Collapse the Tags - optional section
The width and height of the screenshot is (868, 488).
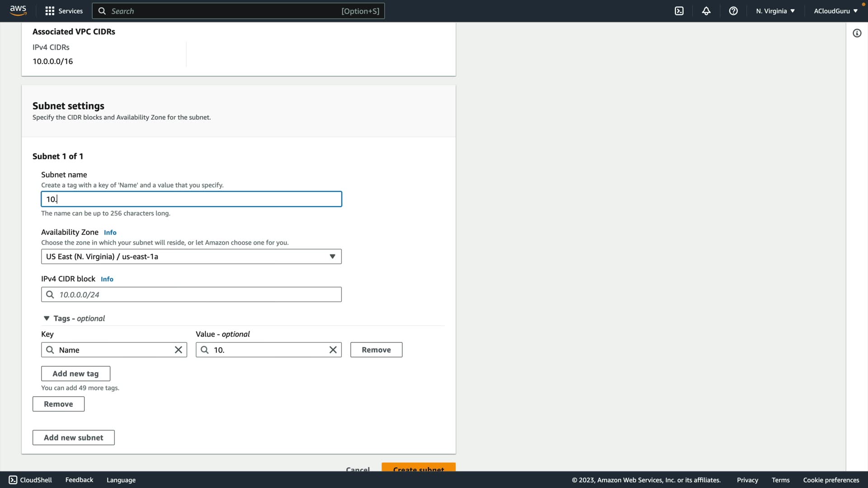[x=47, y=319]
